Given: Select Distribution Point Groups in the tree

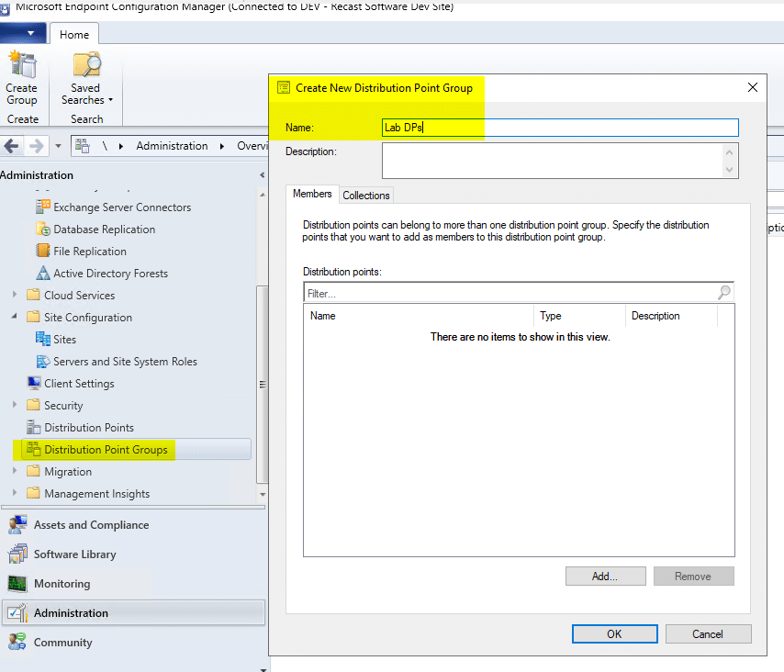Looking at the screenshot, I should [106, 449].
